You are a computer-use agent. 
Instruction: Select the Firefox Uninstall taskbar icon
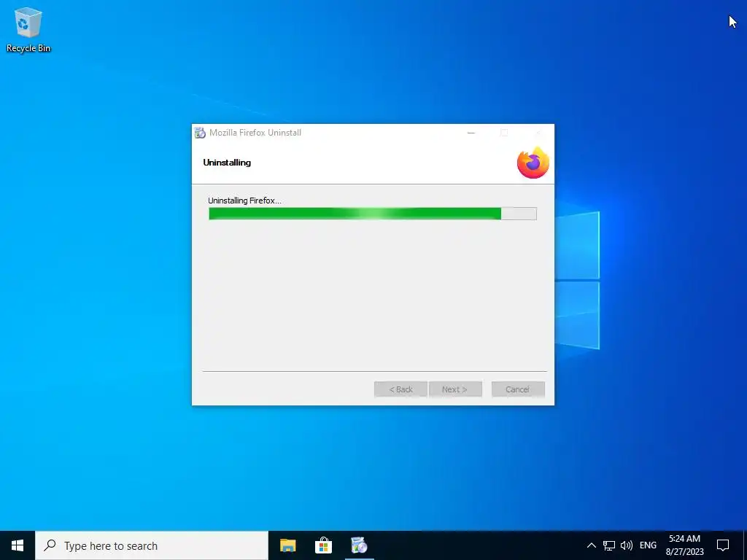(x=359, y=545)
